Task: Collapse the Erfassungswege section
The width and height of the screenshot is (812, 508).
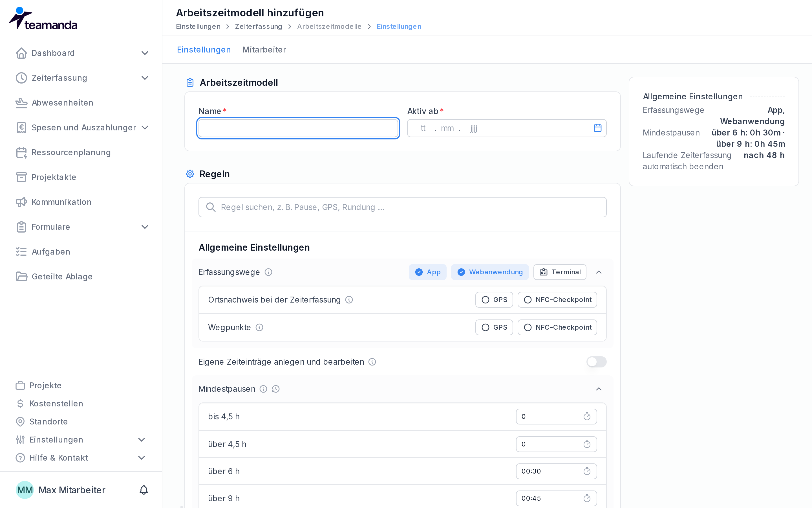Action: point(599,272)
